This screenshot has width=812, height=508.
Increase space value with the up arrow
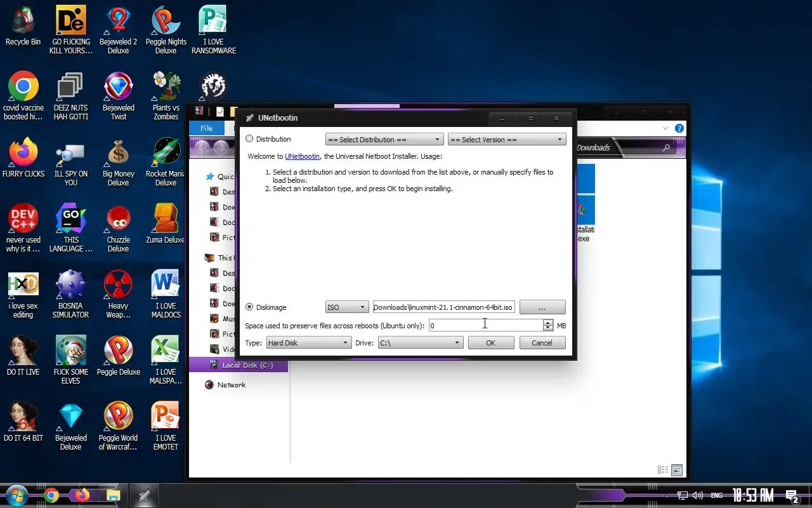548,322
